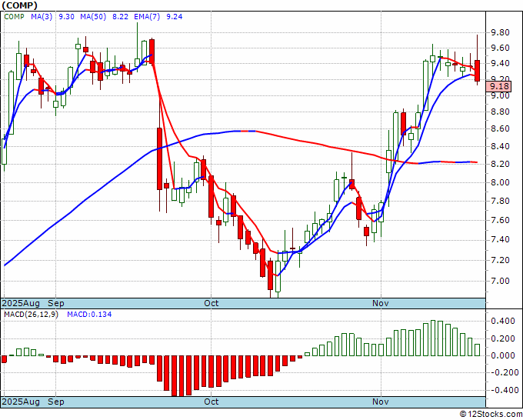Screen dimensions: 523x420
Task: Click the 8.60 price axis label
Action: (500, 128)
